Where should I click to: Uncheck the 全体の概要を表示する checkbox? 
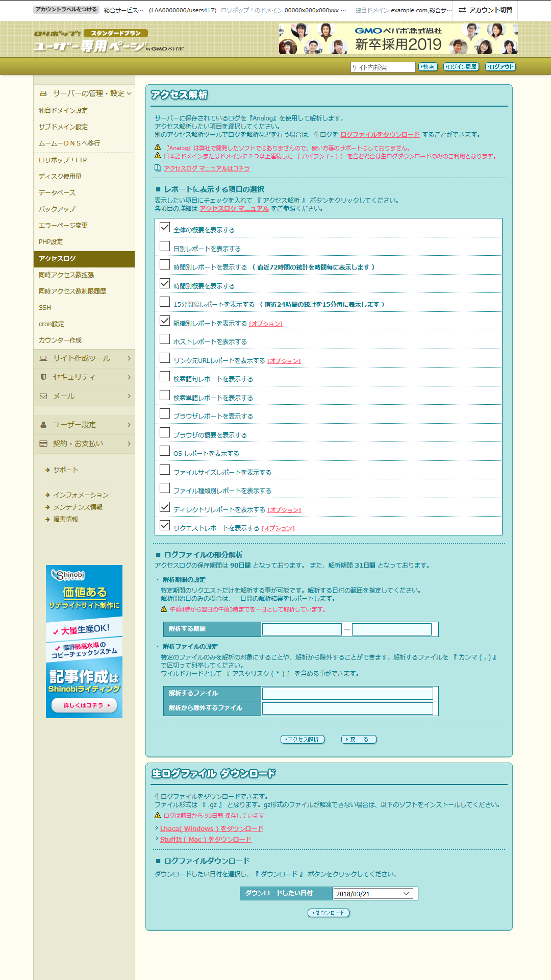[165, 228]
